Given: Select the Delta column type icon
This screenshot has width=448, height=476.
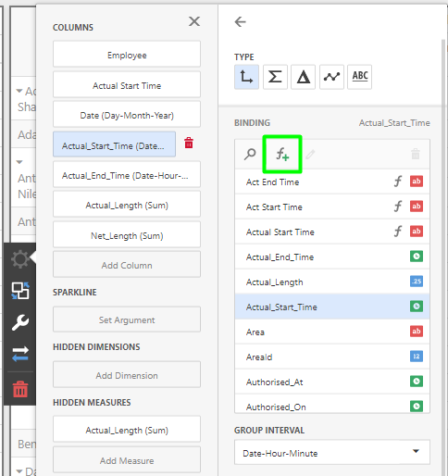Looking at the screenshot, I should coord(304,77).
